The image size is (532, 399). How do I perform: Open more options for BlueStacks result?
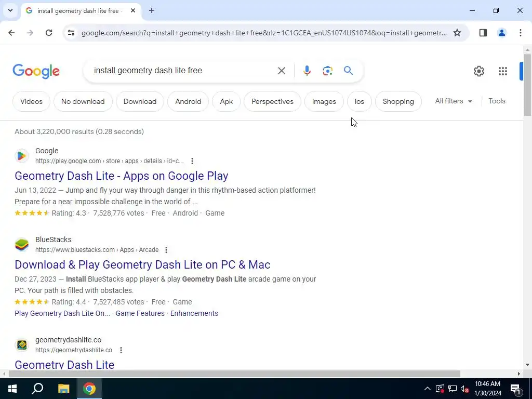(166, 250)
